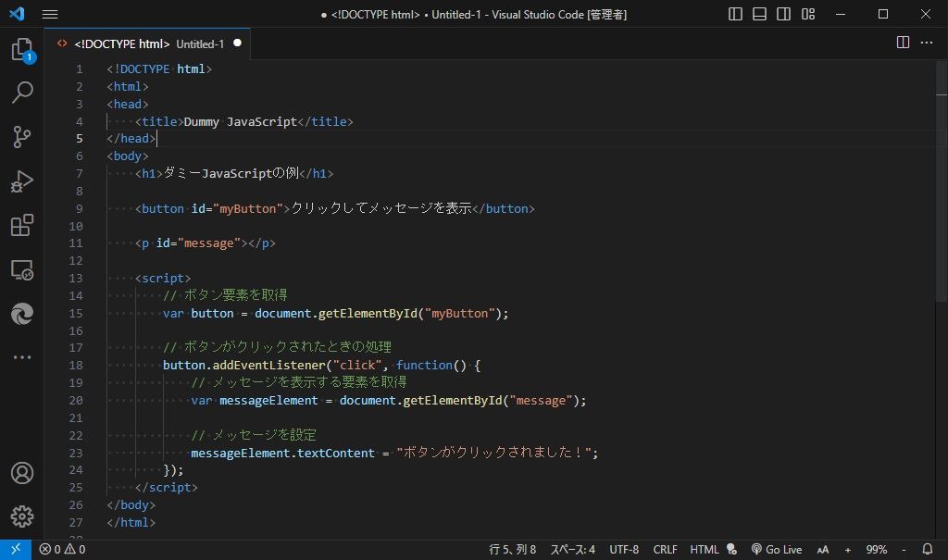Screen dimensions: 948x560
Task: Change indentation via スペース: 4
Action: pos(572,549)
